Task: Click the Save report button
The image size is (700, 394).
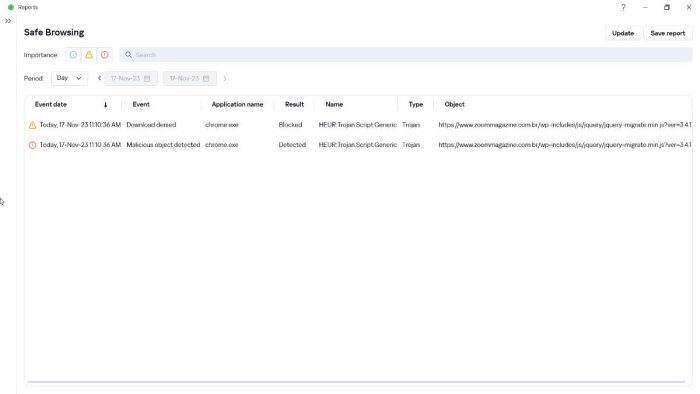Action: pyautogui.click(x=667, y=33)
